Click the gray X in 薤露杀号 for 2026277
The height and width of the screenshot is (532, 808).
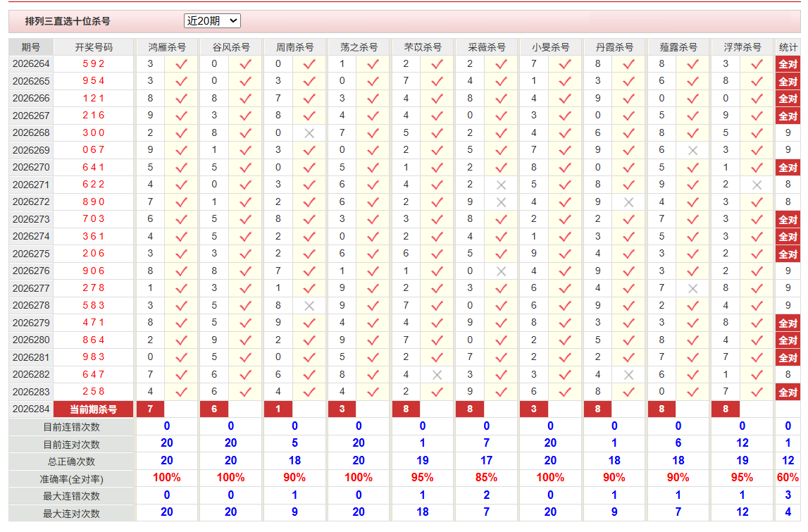[x=692, y=288]
